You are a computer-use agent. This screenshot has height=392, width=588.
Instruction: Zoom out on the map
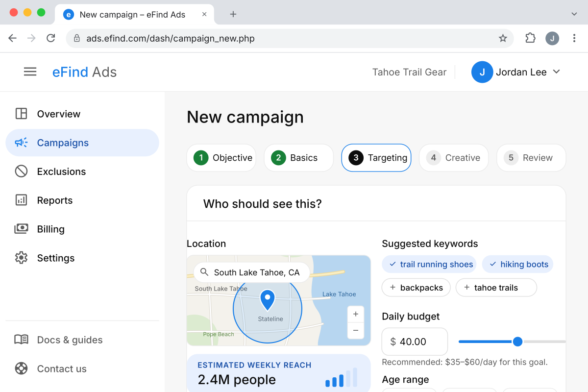(356, 330)
